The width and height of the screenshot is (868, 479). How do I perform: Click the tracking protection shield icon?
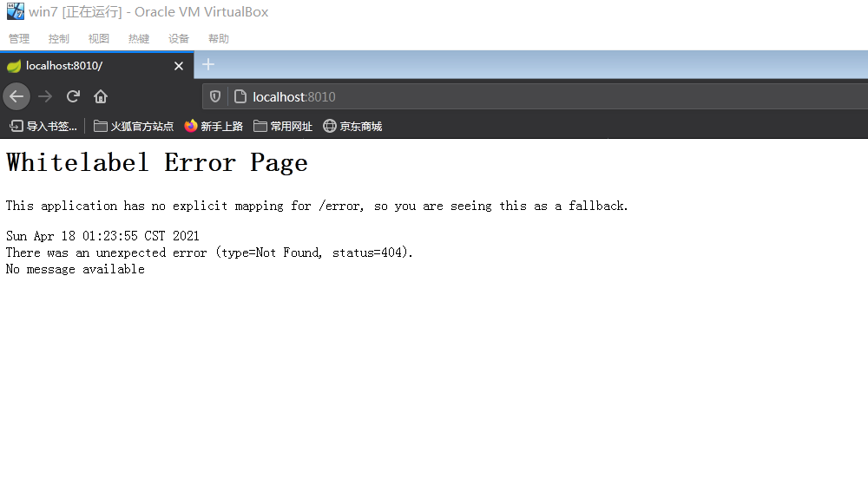point(215,97)
